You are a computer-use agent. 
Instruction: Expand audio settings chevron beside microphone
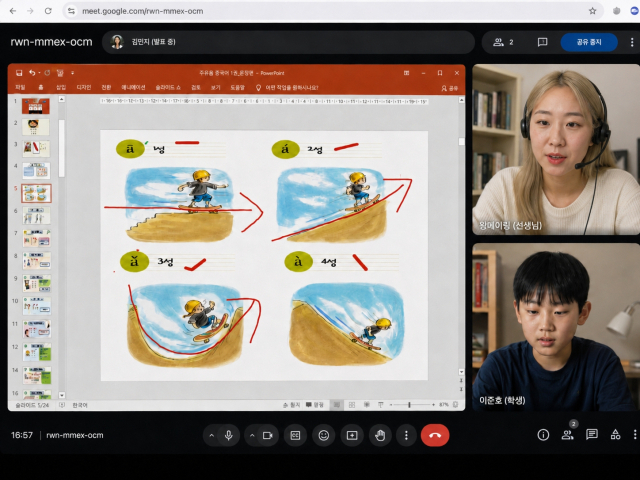[211, 436]
